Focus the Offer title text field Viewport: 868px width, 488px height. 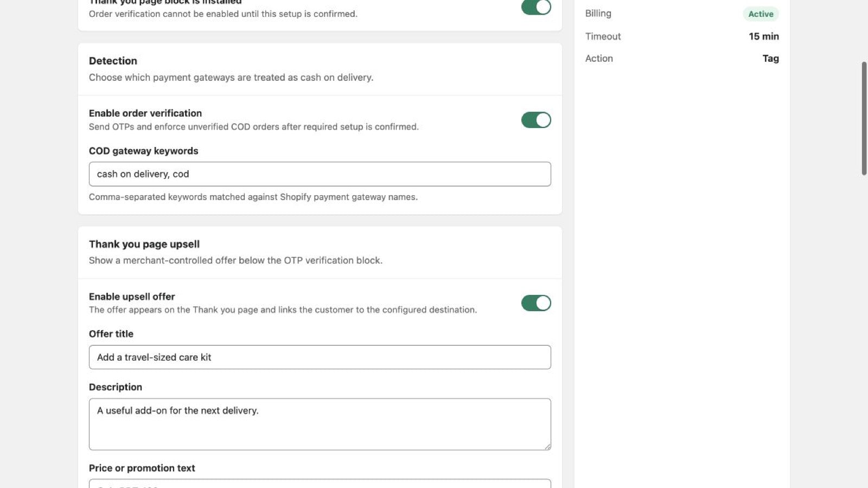tap(320, 357)
